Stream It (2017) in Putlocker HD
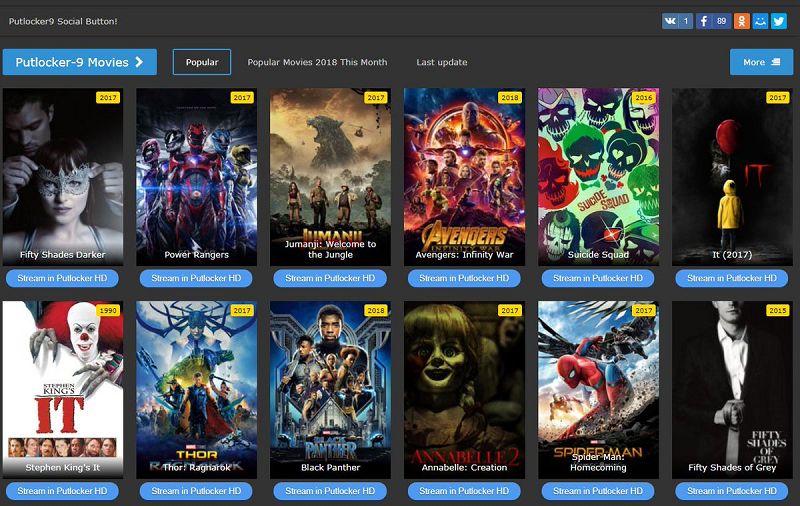800x506 pixels. pyautogui.click(x=732, y=278)
